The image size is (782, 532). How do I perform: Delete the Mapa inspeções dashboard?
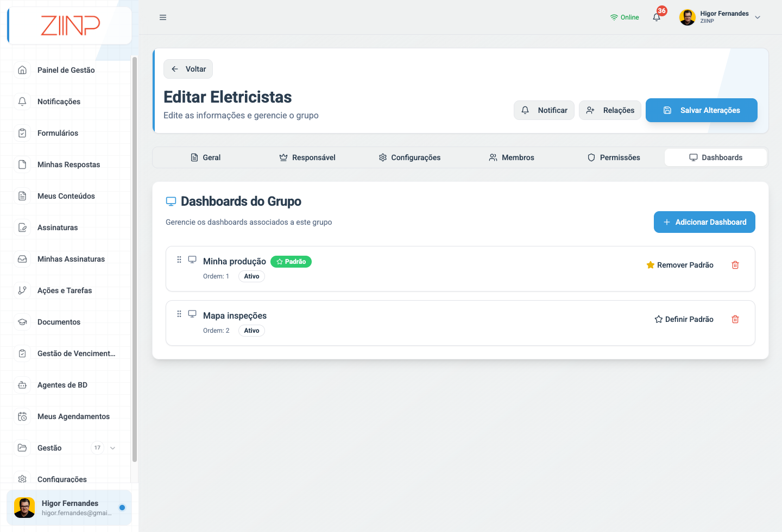(735, 319)
